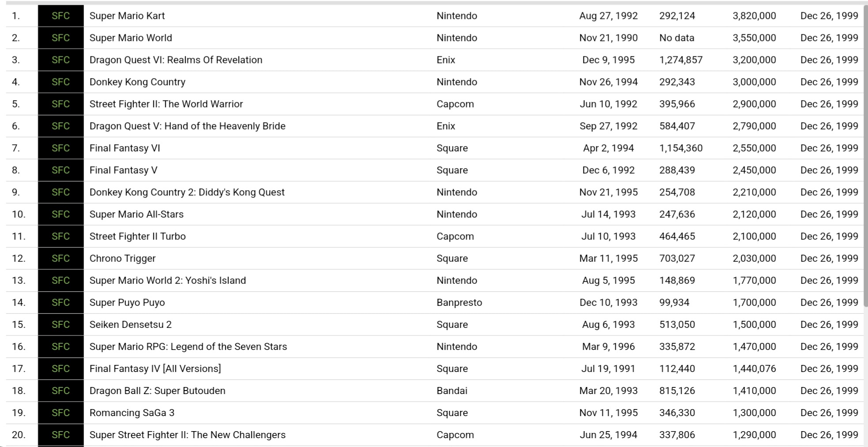Click the Final Fantasy V title
The image size is (868, 447).
123,170
